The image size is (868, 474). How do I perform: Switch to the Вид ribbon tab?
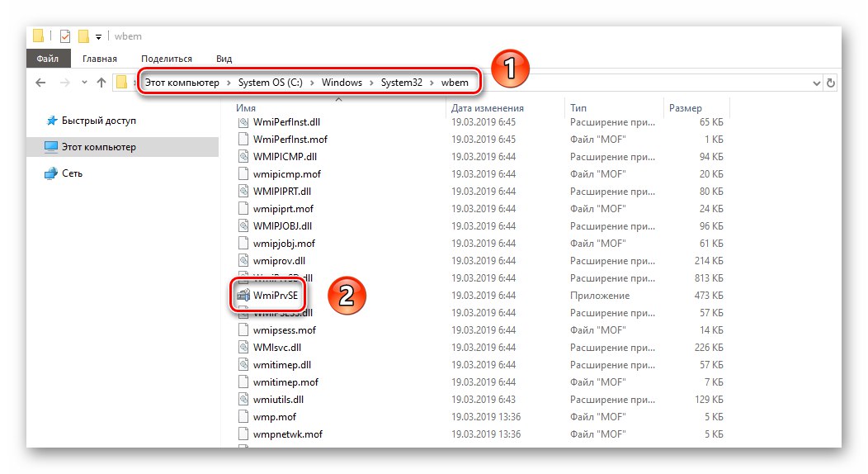click(224, 59)
